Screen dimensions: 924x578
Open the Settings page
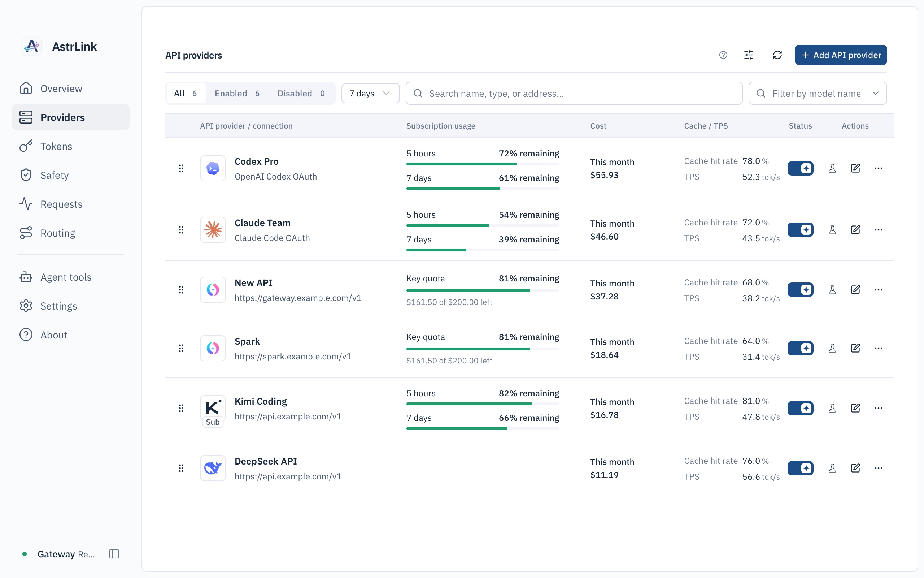pos(71,306)
